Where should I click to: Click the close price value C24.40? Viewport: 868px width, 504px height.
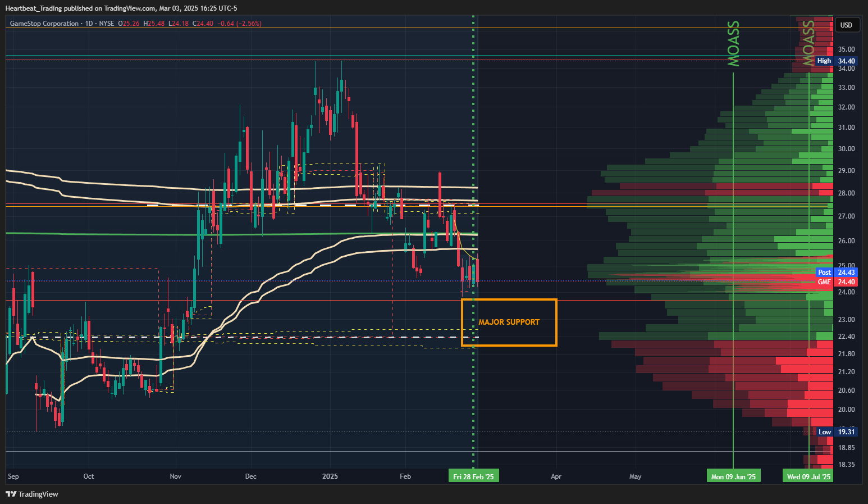pos(203,24)
